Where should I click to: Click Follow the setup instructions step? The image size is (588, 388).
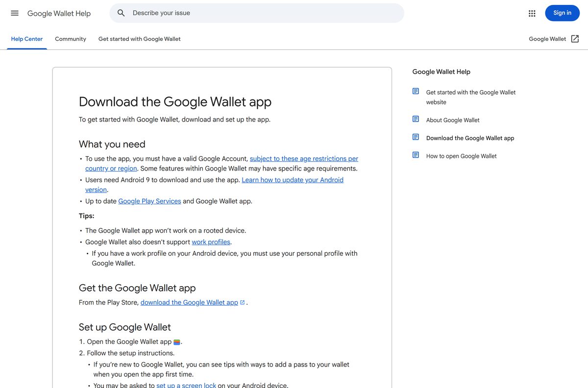131,353
